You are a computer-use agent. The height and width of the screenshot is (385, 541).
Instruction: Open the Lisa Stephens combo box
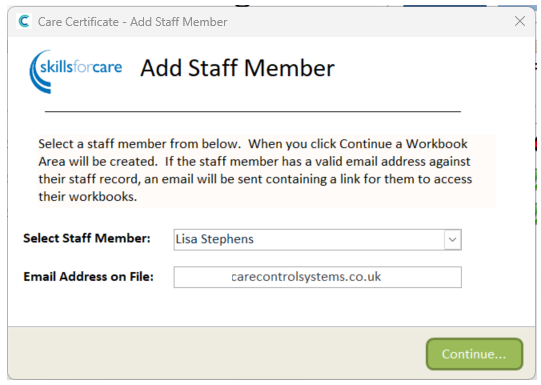[317, 239]
